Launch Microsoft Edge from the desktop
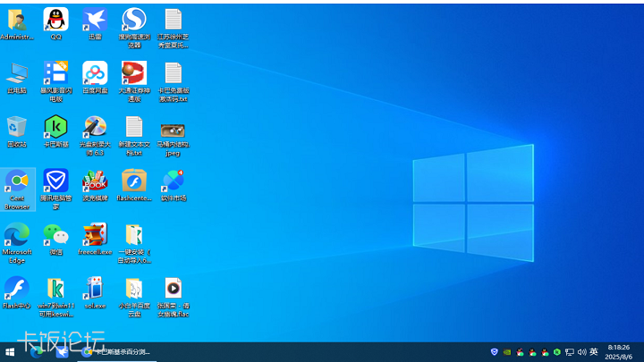Screen dimensions: 644x362 pos(17,243)
